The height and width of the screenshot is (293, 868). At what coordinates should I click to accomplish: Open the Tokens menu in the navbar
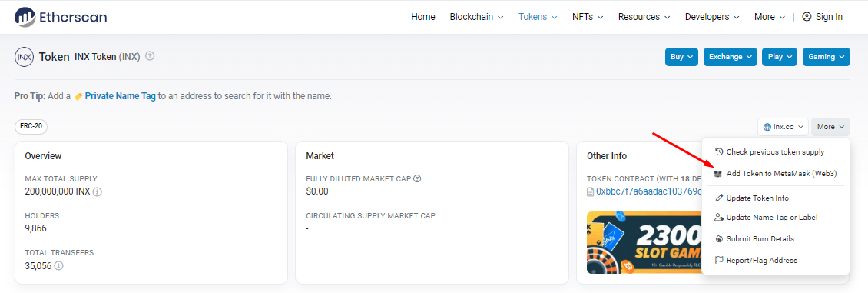(538, 17)
